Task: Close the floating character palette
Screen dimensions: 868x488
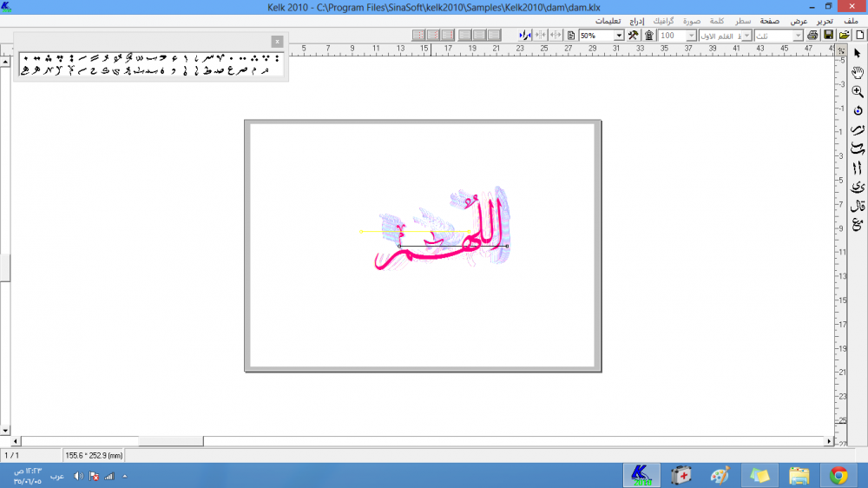Action: pos(277,41)
